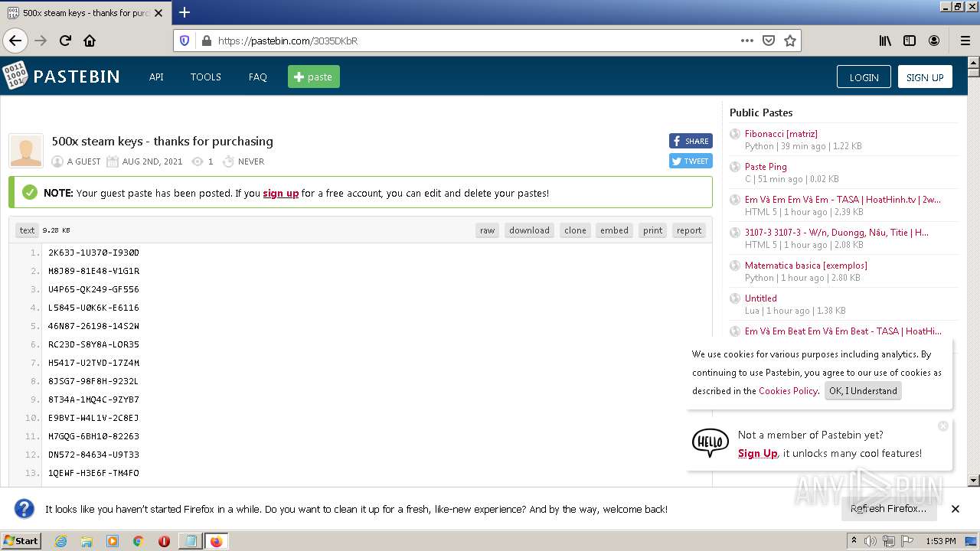Follow the 'sign up' link in the note
This screenshot has width=980, height=551.
280,193
